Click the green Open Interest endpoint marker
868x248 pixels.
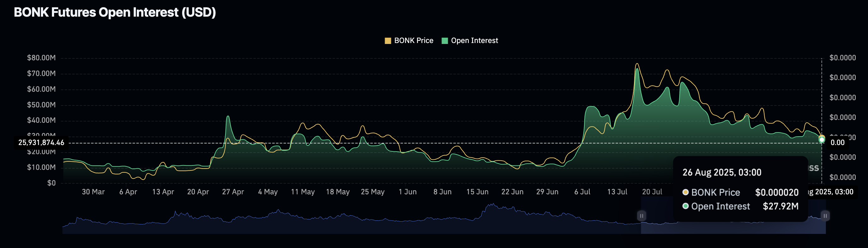[x=822, y=140]
